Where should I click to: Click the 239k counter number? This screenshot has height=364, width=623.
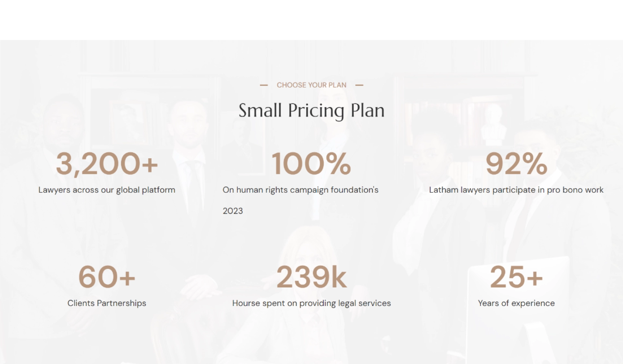pyautogui.click(x=311, y=277)
